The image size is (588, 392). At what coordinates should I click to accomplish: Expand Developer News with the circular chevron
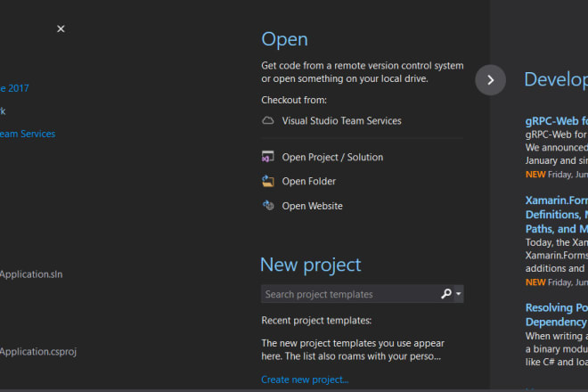click(490, 80)
